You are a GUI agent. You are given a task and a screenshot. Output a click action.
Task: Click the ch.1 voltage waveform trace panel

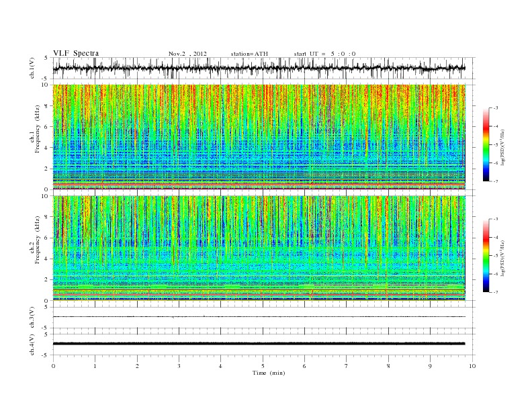[x=264, y=68]
